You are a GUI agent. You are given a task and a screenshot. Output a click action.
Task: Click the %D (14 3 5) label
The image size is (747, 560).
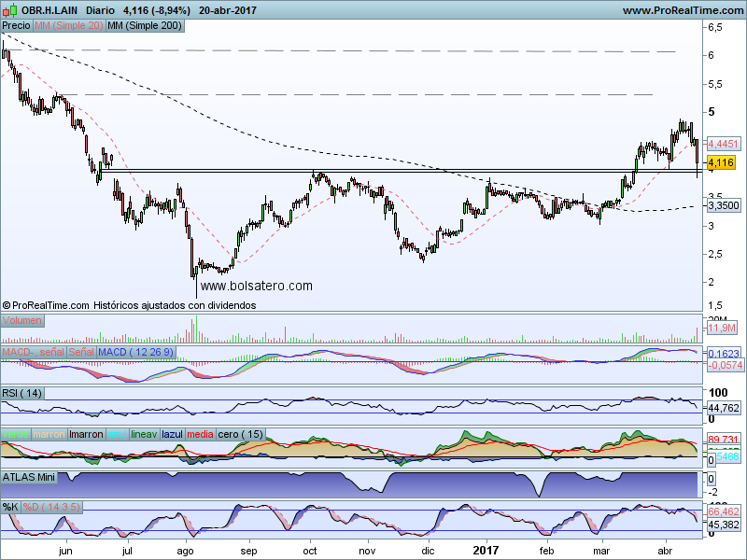(x=49, y=507)
